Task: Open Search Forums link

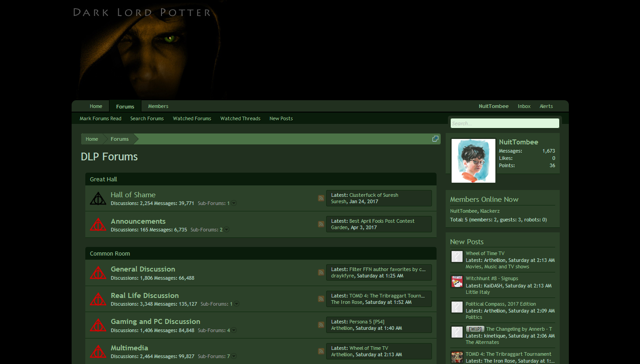Action: [x=147, y=118]
